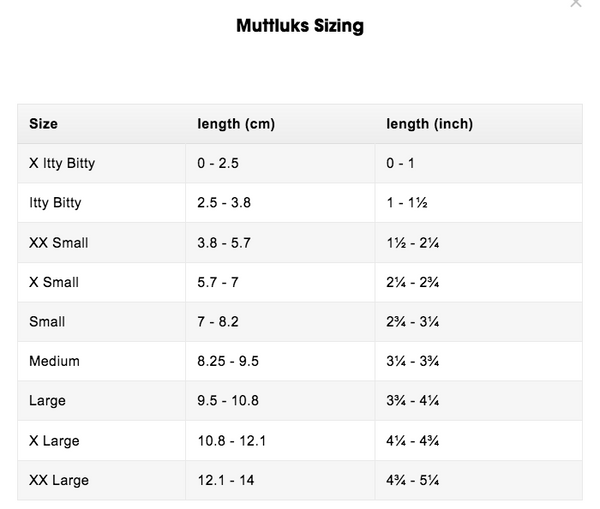Select the XX Large size cell

click(101, 480)
